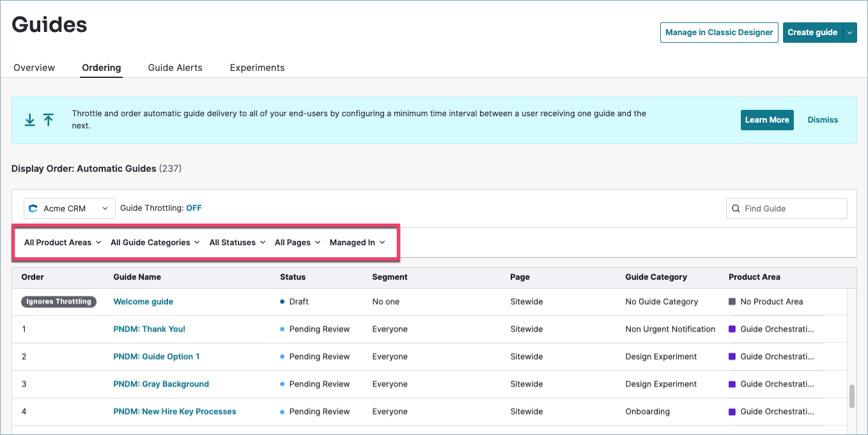Click the No one segment cell
The width and height of the screenshot is (868, 435).
click(386, 301)
